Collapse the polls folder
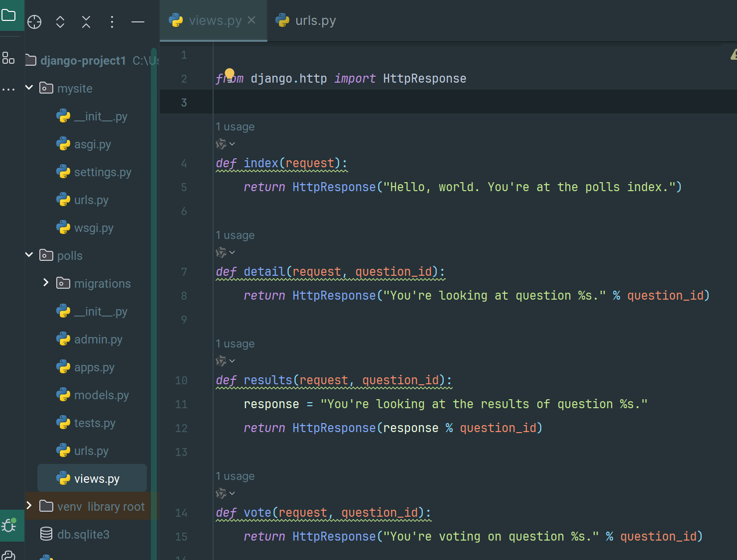The image size is (737, 560). pyautogui.click(x=29, y=255)
